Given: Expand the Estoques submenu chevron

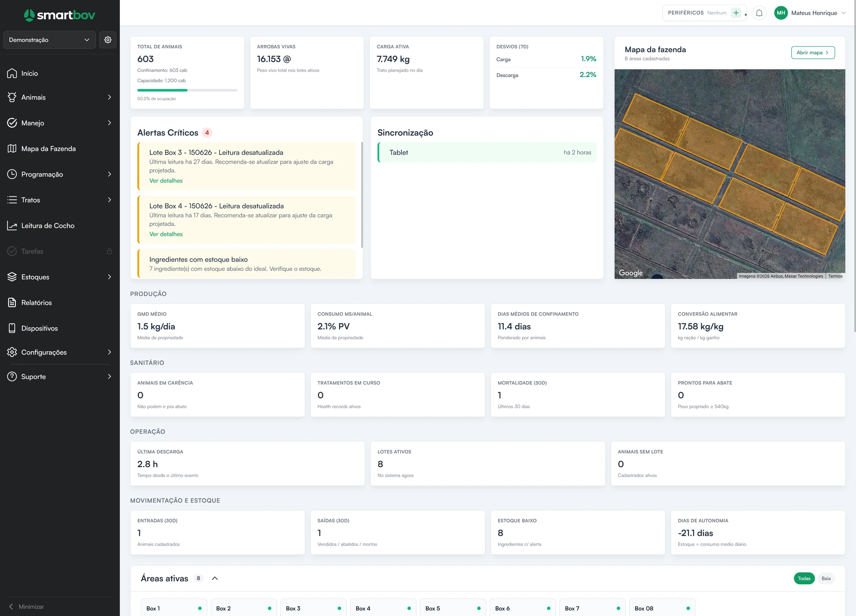Looking at the screenshot, I should tap(110, 277).
